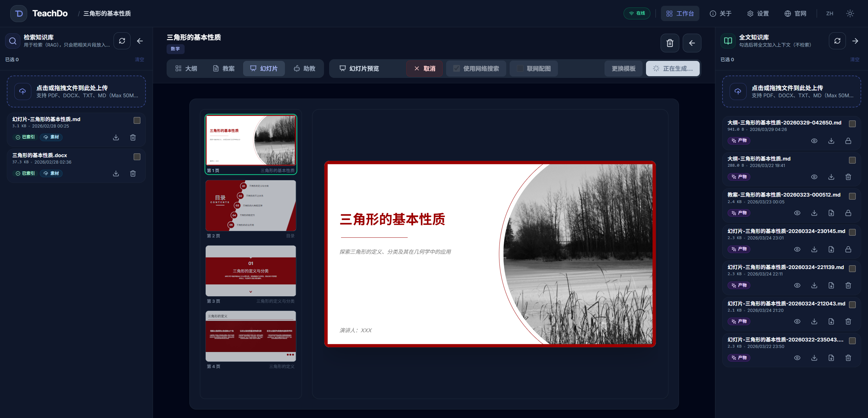Go back using the arrow beside the trash icon
The width and height of the screenshot is (868, 418).
692,43
